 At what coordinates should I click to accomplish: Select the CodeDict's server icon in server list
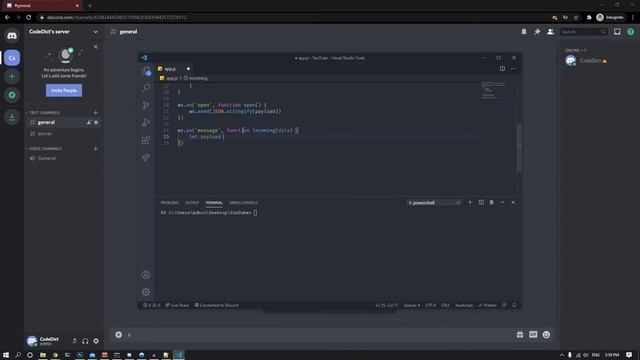(x=12, y=58)
